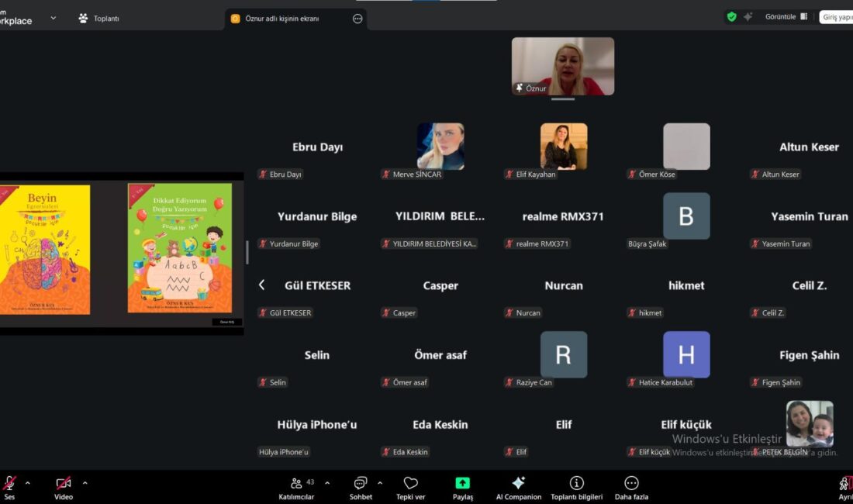Viewport: 853px width, 504px height.
Task: Turn on the camera with Video button
Action: point(64,484)
